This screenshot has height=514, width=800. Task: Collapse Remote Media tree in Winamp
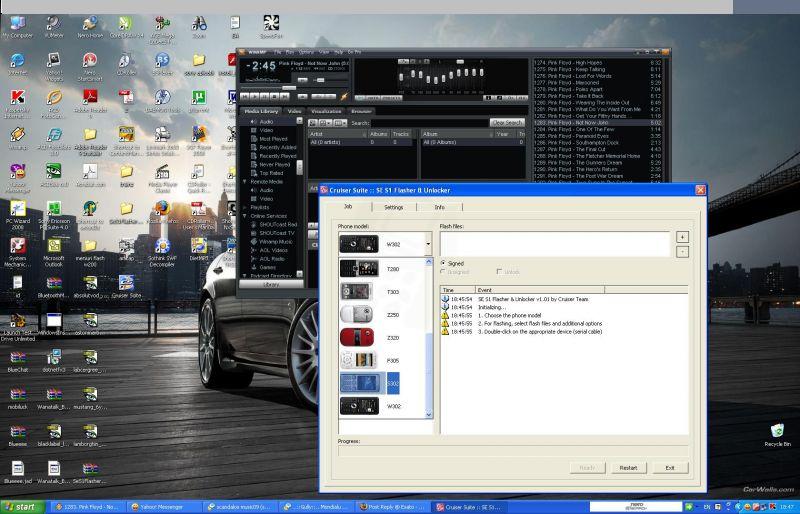tap(245, 182)
